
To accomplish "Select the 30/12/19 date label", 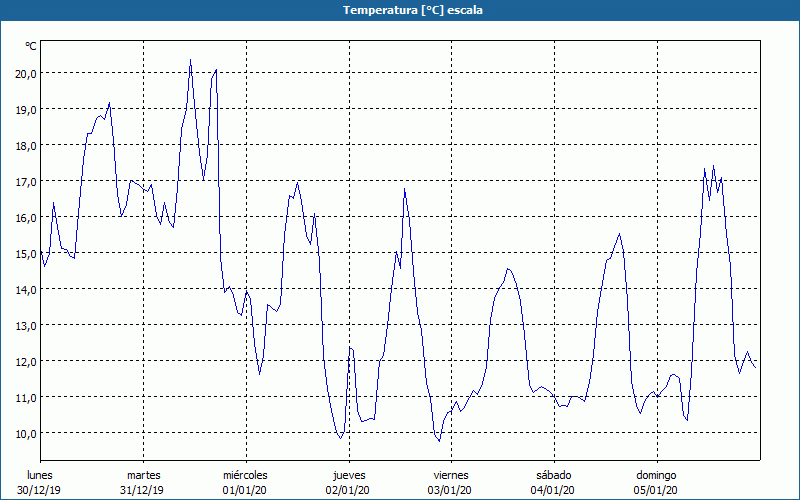I will [x=39, y=490].
